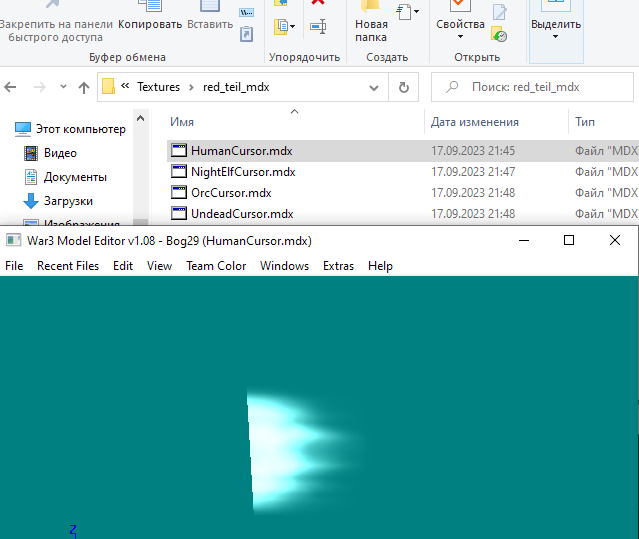Viewport: 639px width, 539px height.
Task: Open Видео in navigation pane
Action: tap(51, 153)
